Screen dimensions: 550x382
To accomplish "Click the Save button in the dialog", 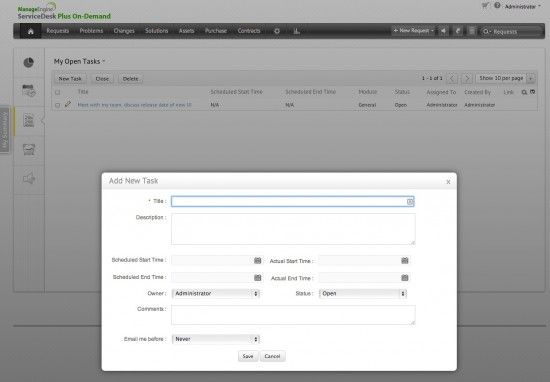I will [248, 356].
